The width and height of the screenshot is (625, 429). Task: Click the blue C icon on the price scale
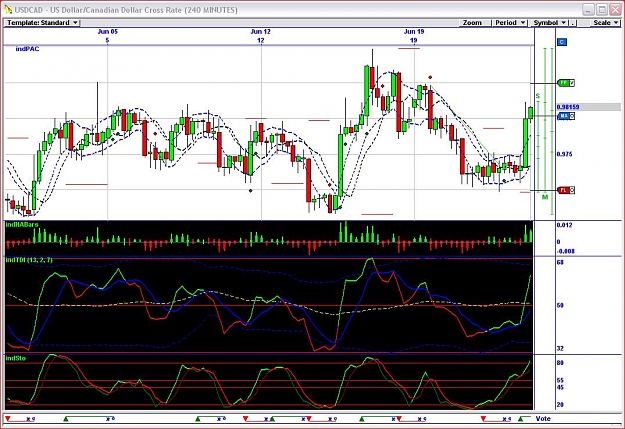click(x=562, y=42)
